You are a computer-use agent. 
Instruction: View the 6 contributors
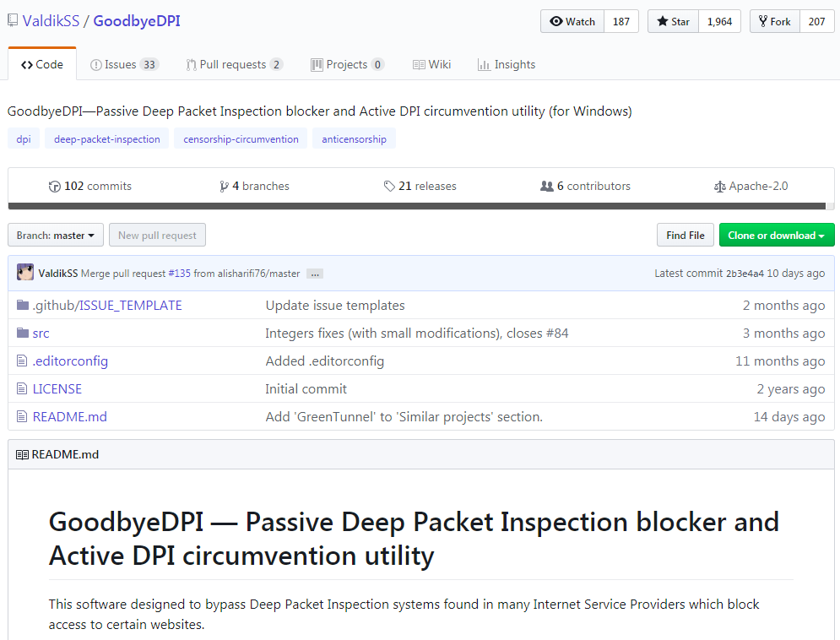tap(584, 186)
